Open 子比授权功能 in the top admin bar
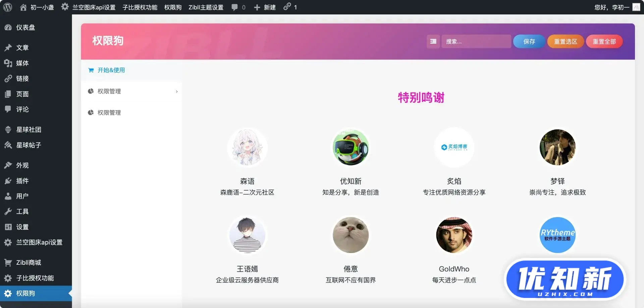 point(140,7)
